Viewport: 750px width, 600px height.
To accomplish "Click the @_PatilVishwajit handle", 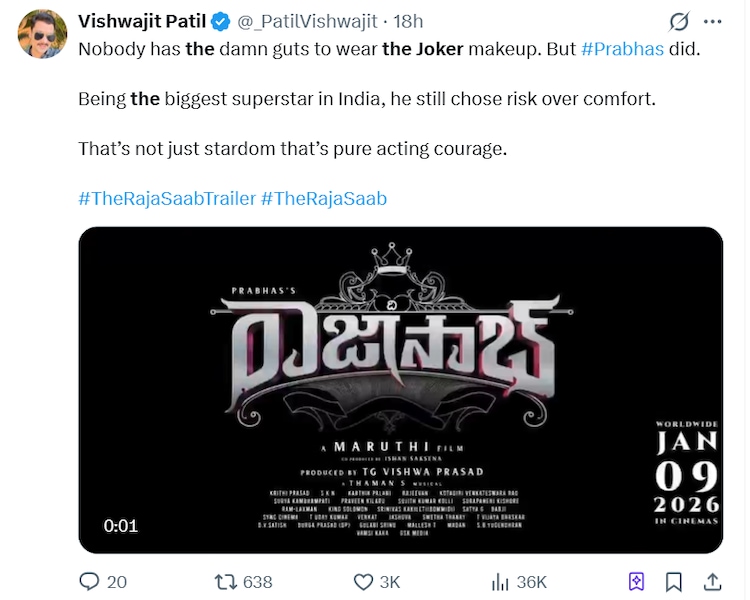I will point(302,22).
